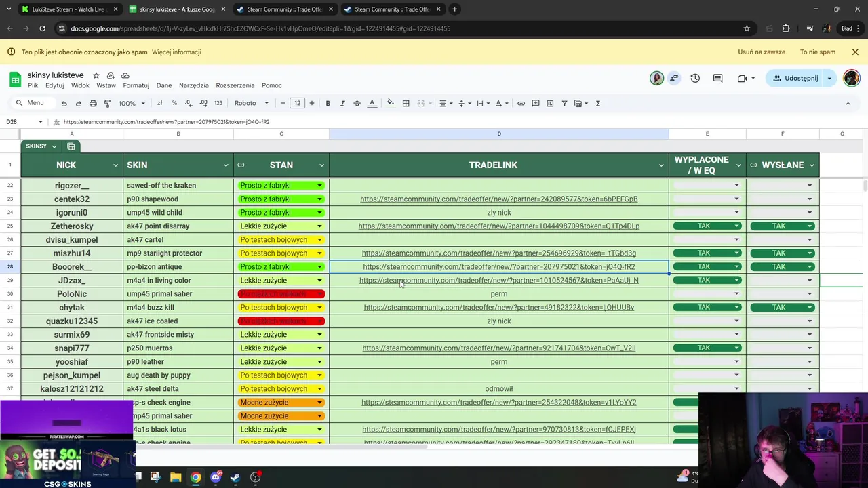Click the Redo arrow in the toolbar

pos(78,103)
